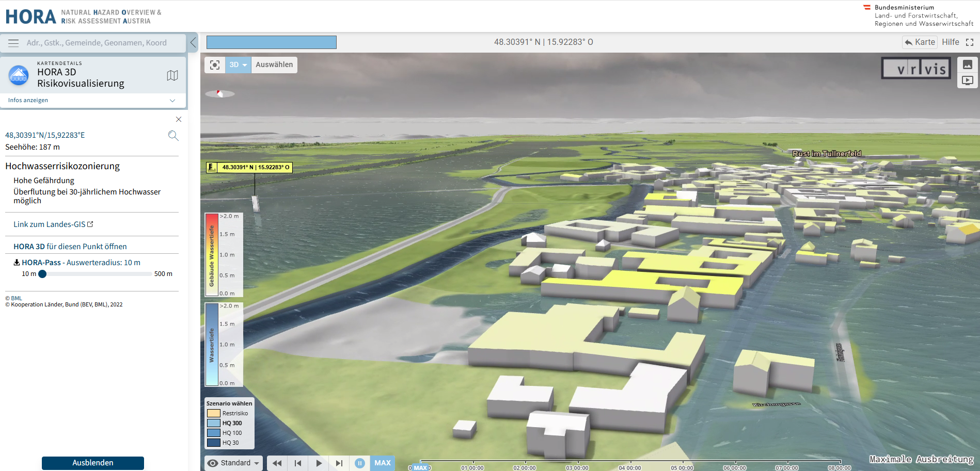
Task: Enable the HQ 30 scenario
Action: [x=230, y=442]
